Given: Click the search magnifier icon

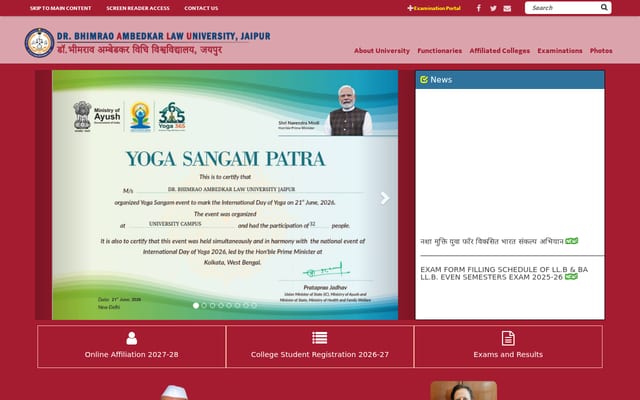Looking at the screenshot, I should [604, 7].
